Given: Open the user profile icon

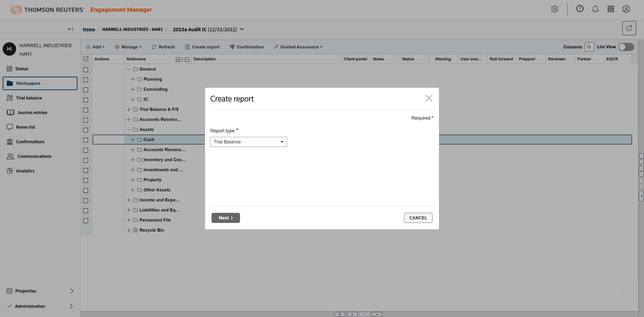Looking at the screenshot, I should point(626,9).
